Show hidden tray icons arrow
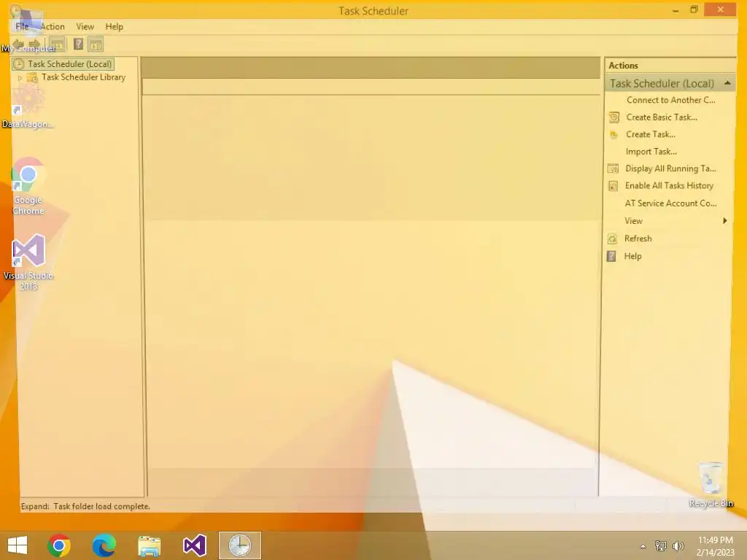 pos(643,546)
